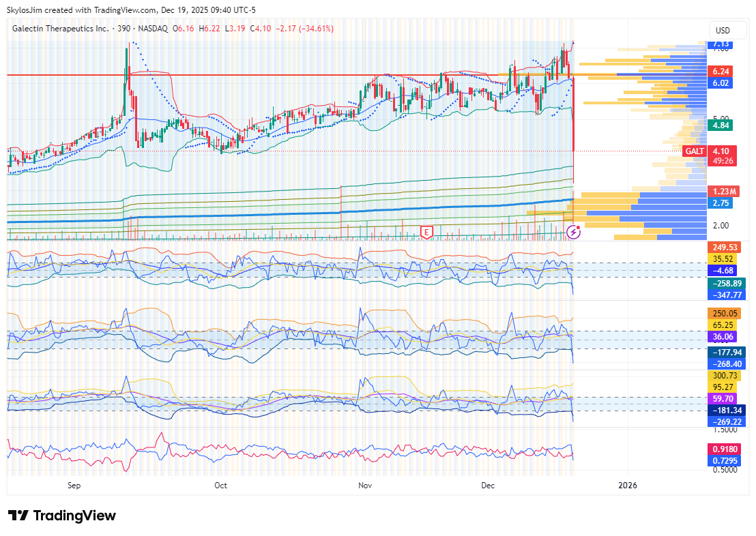Image resolution: width=756 pixels, height=536 pixels.
Task: Click the red GALT ticker label
Action: coord(695,151)
